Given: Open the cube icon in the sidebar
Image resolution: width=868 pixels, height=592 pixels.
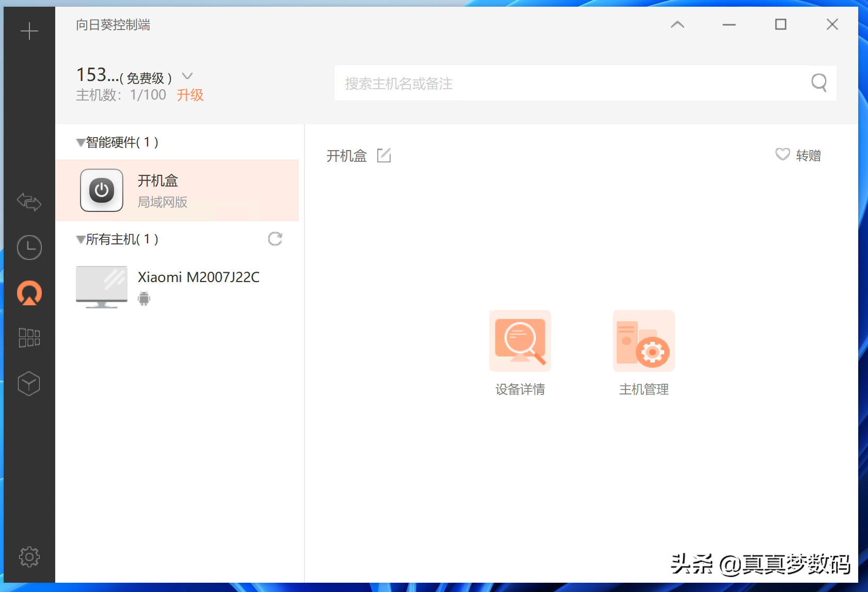Looking at the screenshot, I should 29,384.
